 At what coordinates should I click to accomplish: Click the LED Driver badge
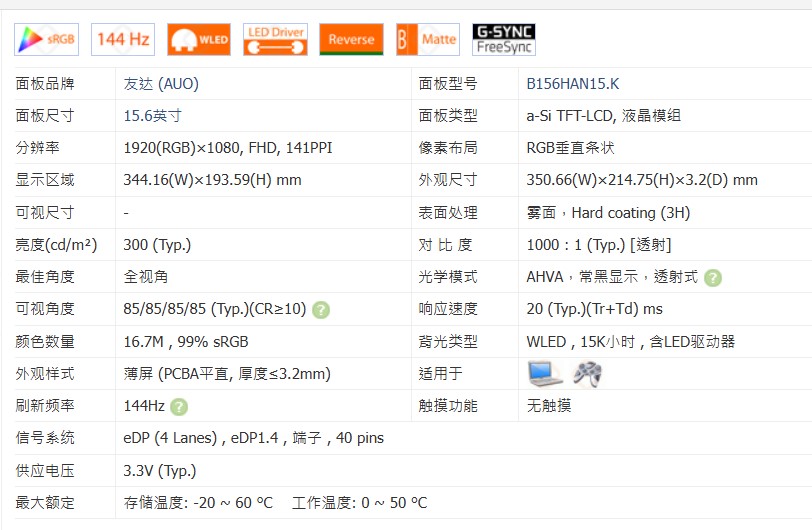tap(275, 40)
